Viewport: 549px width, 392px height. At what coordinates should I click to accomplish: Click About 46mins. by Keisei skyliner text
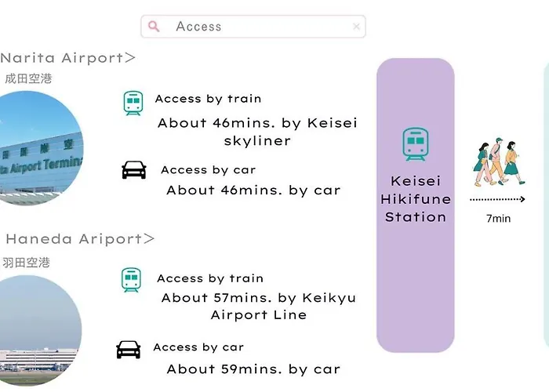(x=257, y=132)
